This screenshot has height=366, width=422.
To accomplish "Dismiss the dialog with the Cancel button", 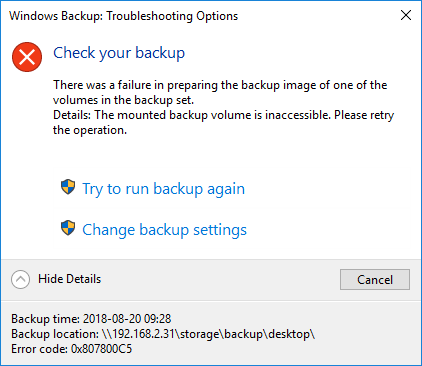I will pos(375,280).
